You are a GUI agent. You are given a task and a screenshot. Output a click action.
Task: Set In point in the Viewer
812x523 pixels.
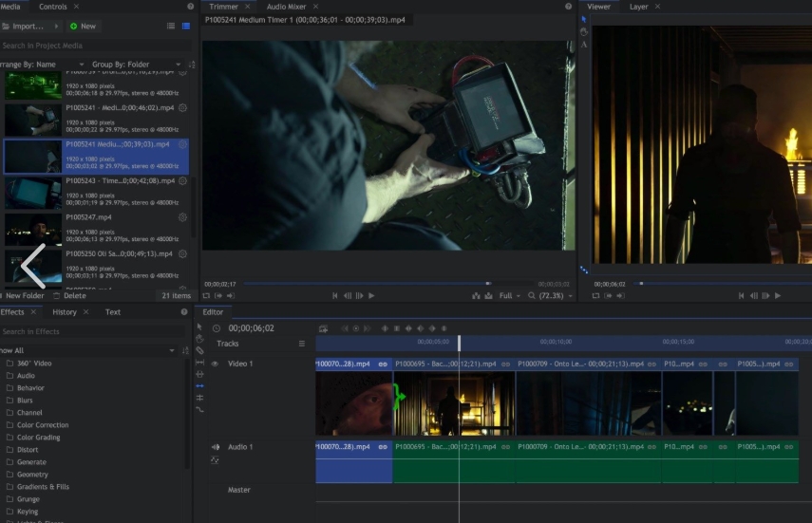608,296
